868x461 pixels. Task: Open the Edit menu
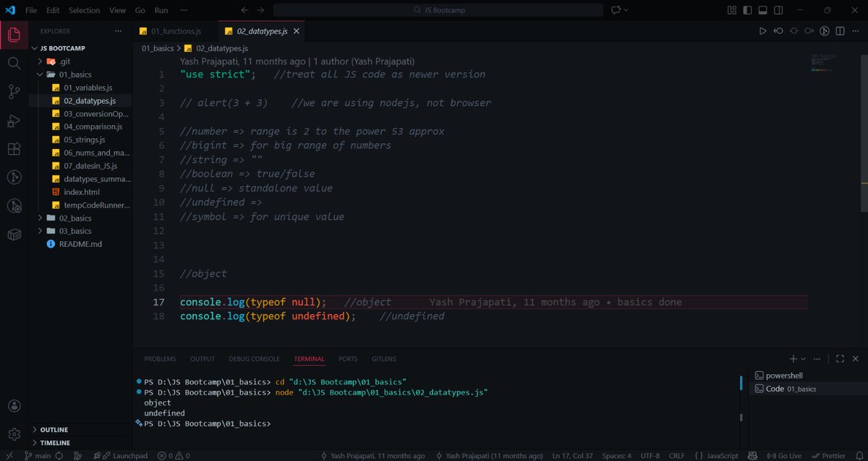[x=54, y=10]
